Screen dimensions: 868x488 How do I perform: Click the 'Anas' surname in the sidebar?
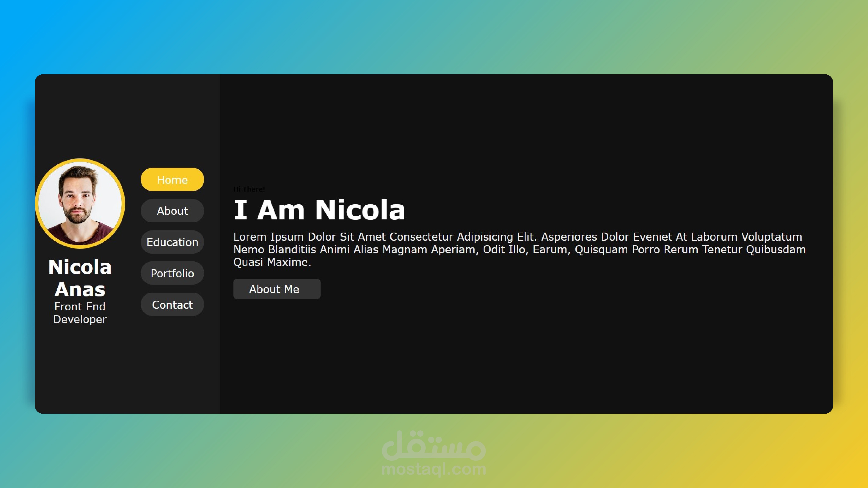pyautogui.click(x=80, y=289)
